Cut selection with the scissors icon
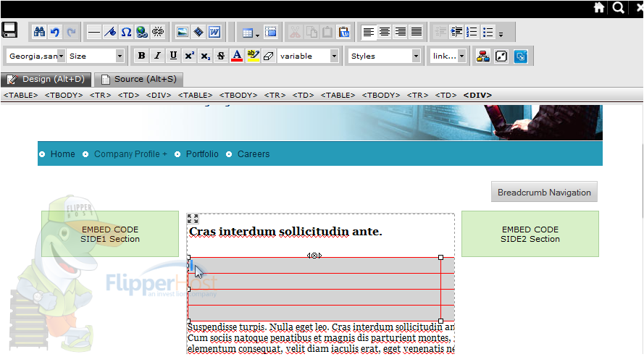644x362 pixels. 295,32
